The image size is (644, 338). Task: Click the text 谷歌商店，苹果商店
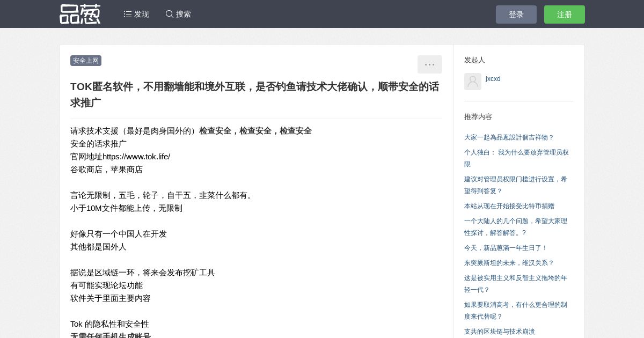tap(106, 170)
